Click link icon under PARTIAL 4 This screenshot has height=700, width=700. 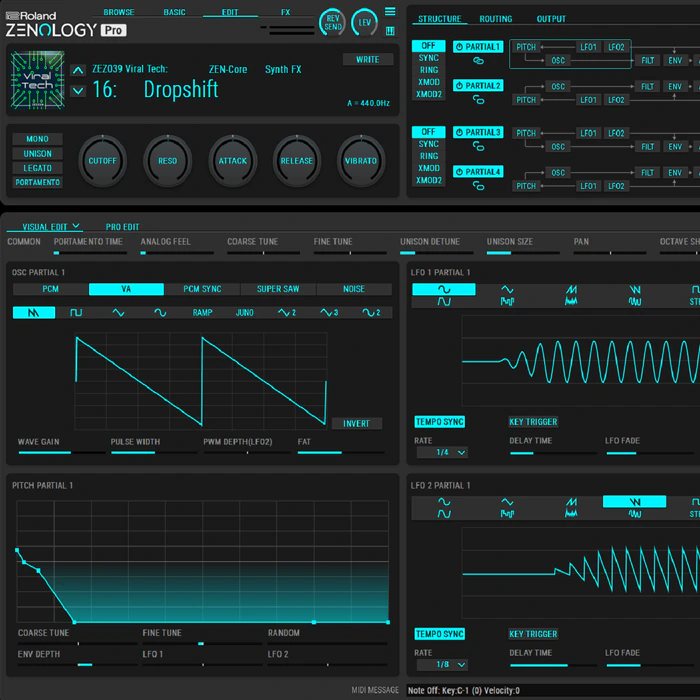click(x=478, y=186)
